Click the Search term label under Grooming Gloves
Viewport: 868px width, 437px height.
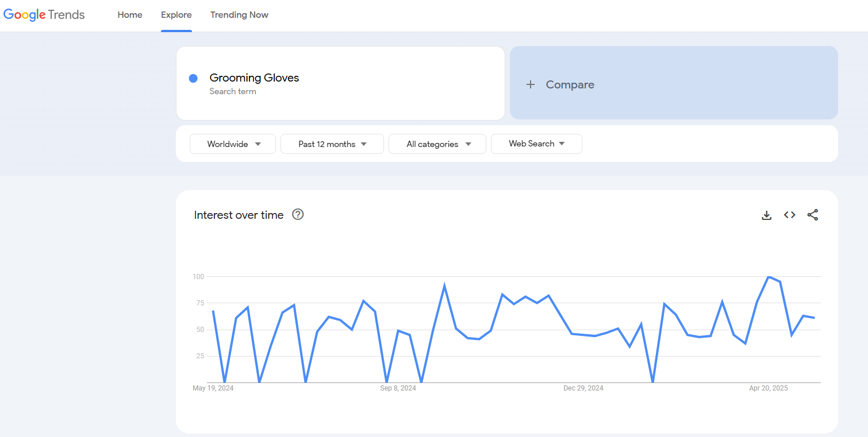233,91
